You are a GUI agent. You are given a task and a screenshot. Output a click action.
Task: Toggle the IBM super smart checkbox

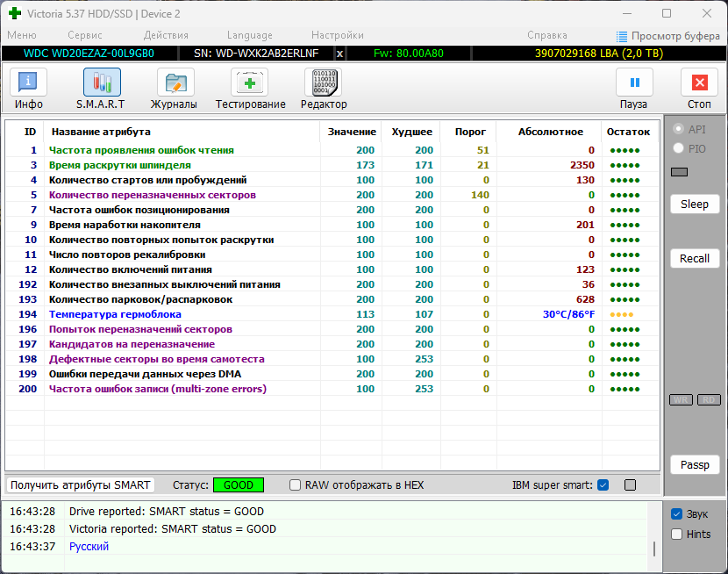coord(603,484)
